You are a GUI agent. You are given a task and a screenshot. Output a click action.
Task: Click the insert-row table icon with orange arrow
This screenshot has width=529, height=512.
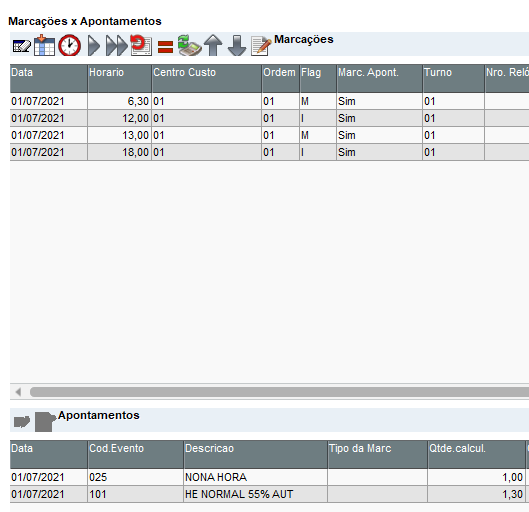coord(45,45)
